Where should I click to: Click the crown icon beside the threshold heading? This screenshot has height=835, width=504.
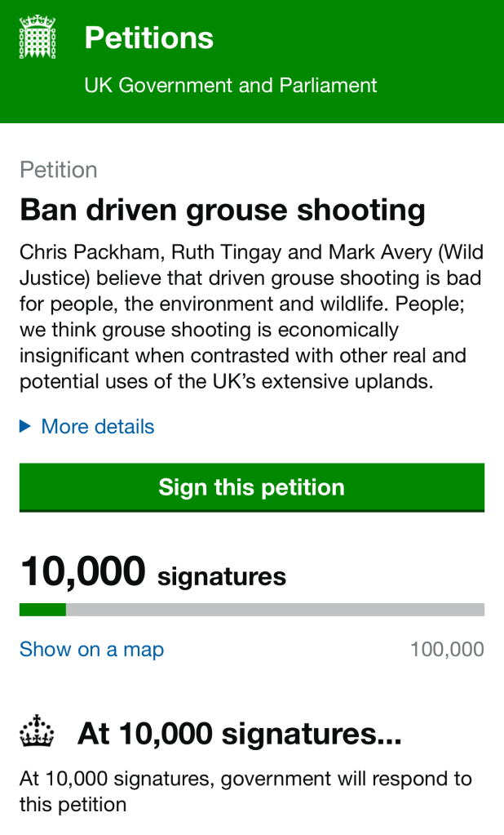click(37, 731)
